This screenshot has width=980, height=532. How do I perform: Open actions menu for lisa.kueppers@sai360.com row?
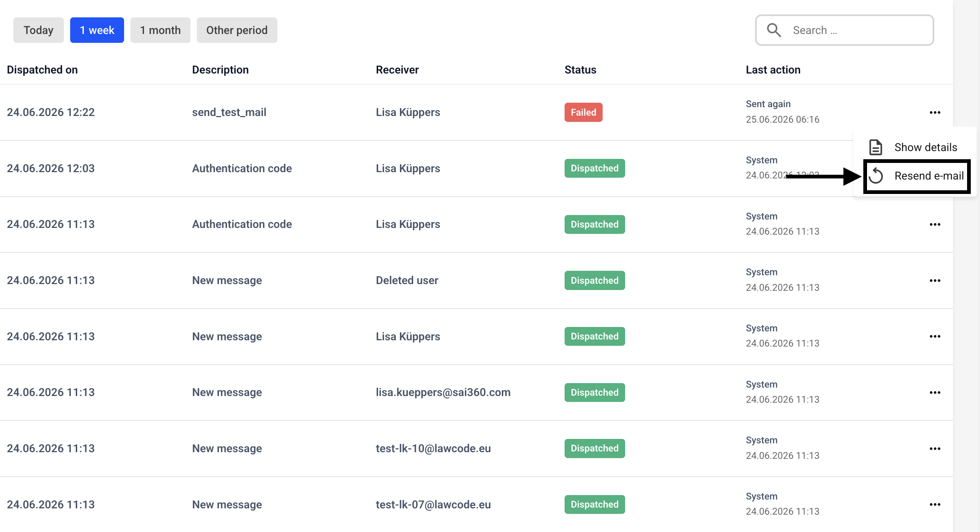click(x=935, y=392)
